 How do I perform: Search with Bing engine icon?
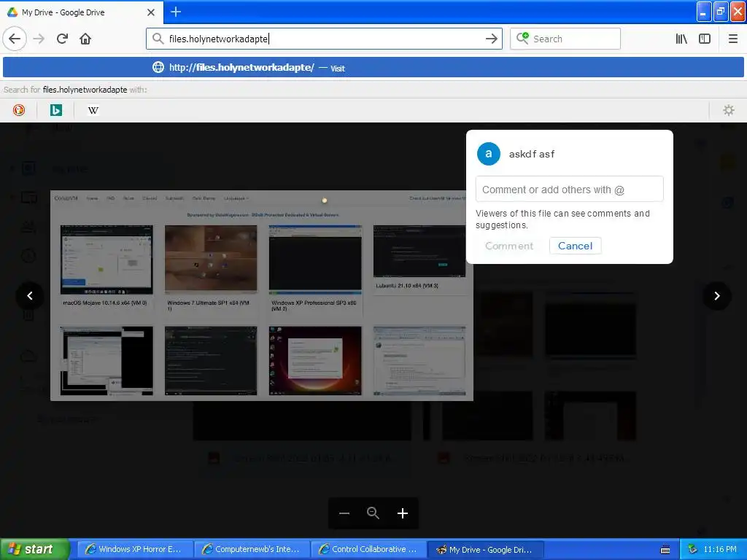pyautogui.click(x=55, y=110)
